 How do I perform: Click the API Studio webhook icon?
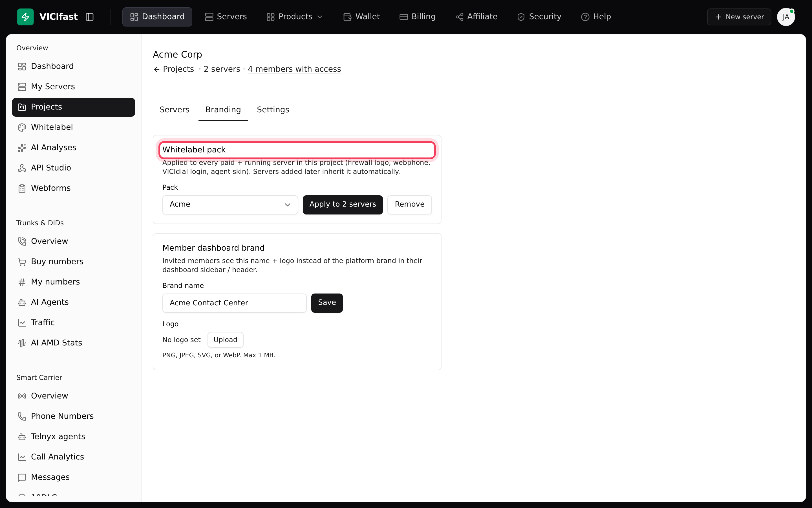pyautogui.click(x=22, y=168)
